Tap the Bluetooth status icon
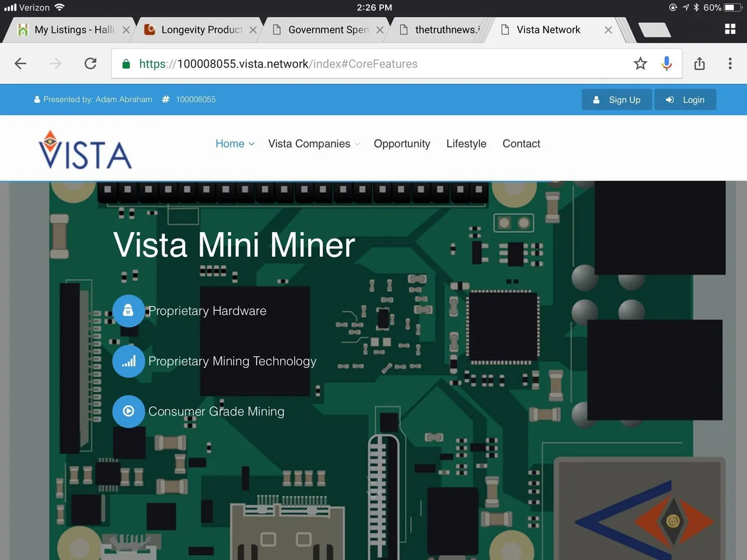 (696, 8)
